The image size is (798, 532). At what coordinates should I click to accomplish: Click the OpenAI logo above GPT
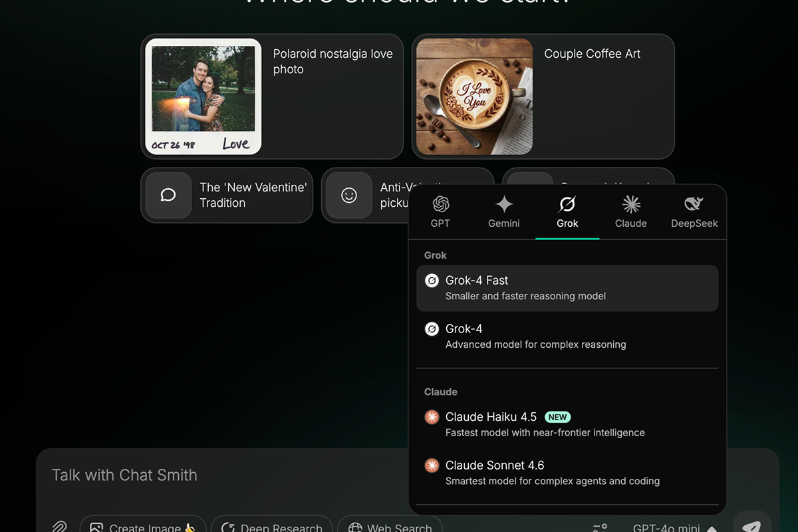click(440, 203)
